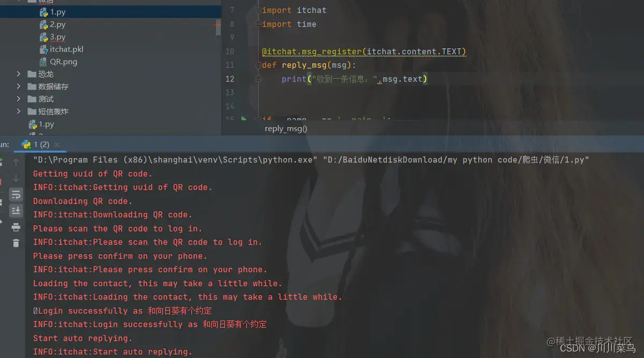Select the 短信轰炸 folder name
Screen dimensions: 644x358
pos(53,111)
